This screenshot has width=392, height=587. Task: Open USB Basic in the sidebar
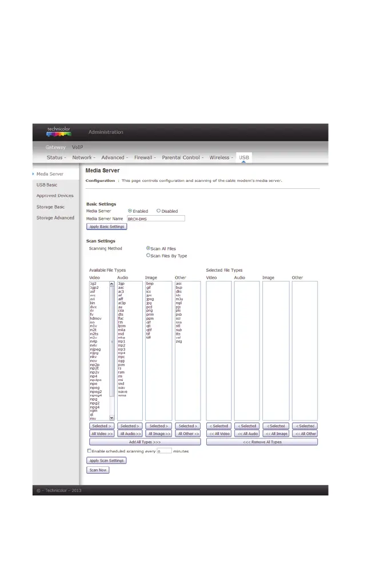47,185
